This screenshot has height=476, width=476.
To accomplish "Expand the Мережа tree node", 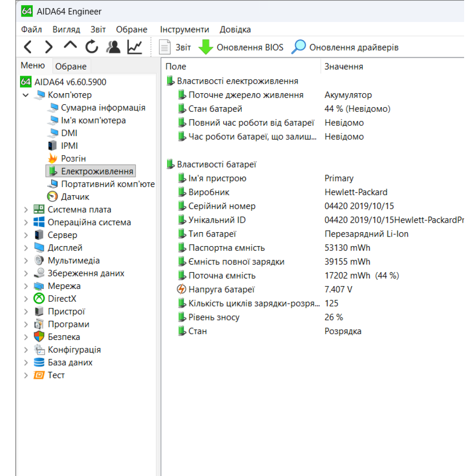I will pyautogui.click(x=26, y=286).
